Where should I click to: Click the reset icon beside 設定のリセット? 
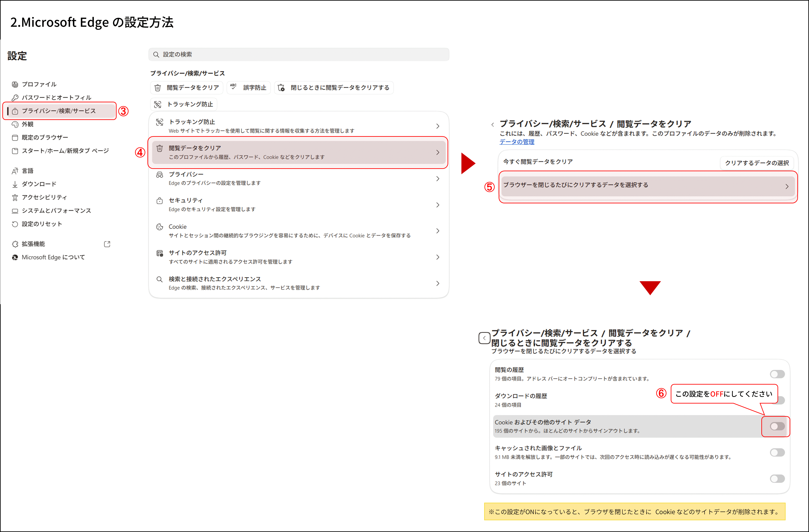pos(15,224)
